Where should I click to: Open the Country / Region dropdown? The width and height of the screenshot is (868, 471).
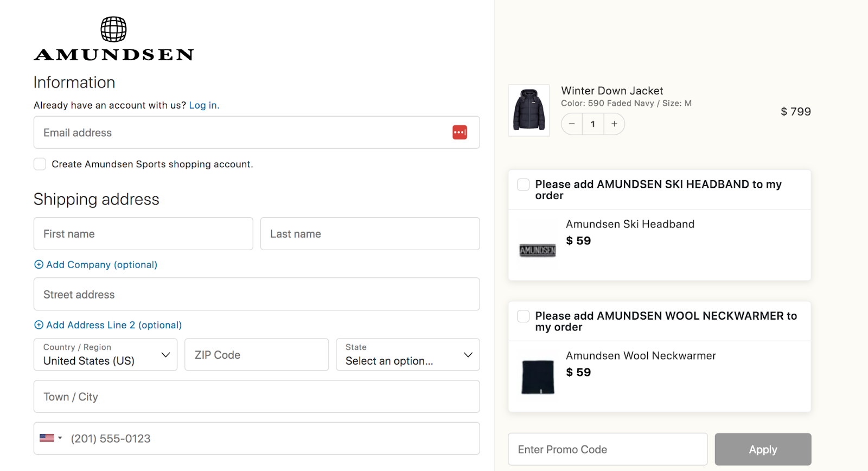106,355
